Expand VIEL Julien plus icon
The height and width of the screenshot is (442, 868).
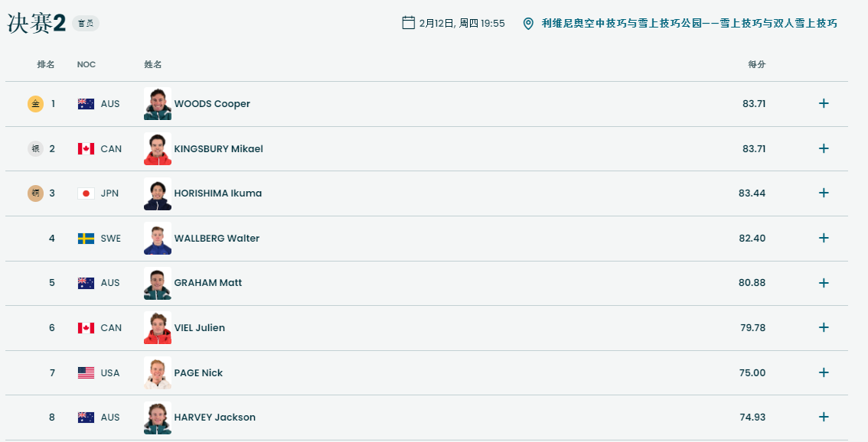[824, 327]
